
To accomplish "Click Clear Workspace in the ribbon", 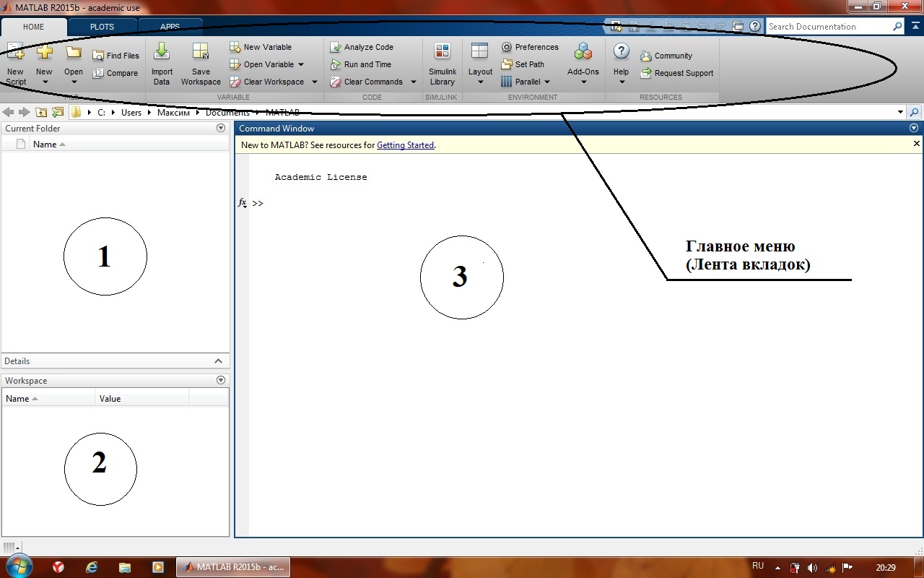I will (267, 82).
